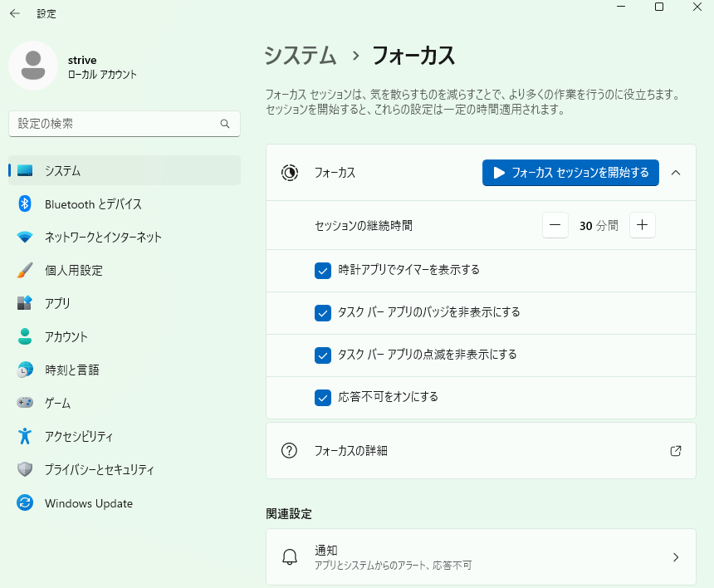Open Bluetooth とデバイス in sidebar
Screen dimensions: 714x588
click(x=125, y=203)
